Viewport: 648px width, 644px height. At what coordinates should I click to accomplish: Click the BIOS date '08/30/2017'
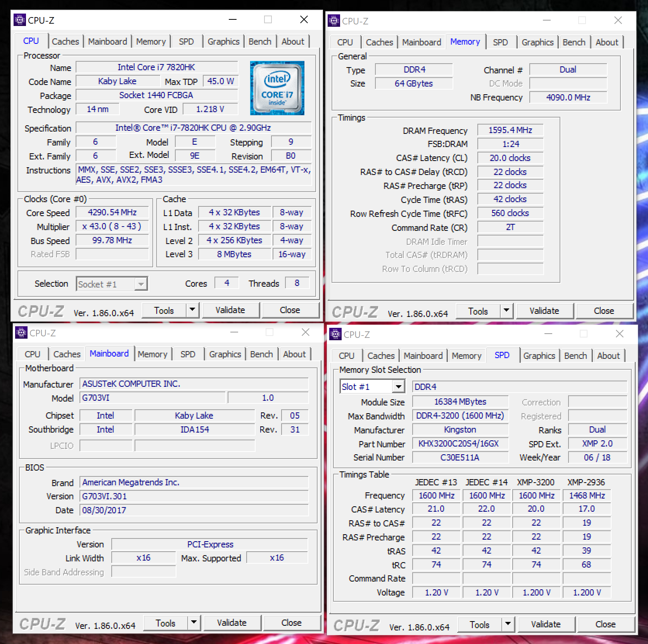click(x=194, y=510)
